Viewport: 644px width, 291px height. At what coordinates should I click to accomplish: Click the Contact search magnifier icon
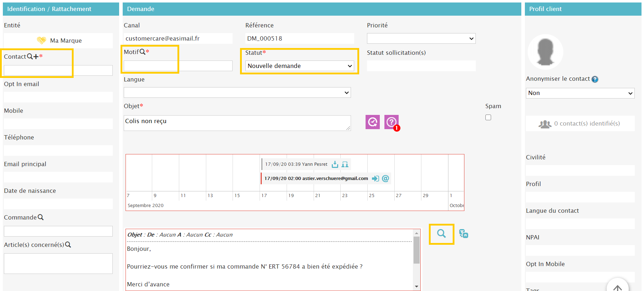pos(30,57)
